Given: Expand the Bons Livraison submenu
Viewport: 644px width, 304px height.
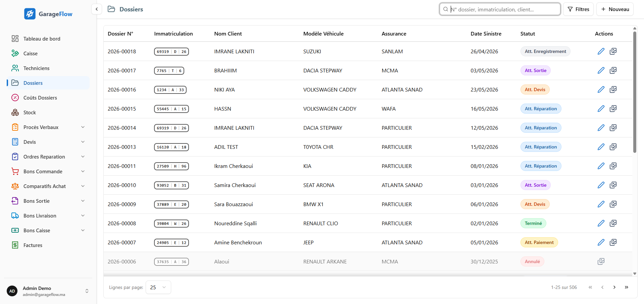Looking at the screenshot, I should [x=83, y=216].
